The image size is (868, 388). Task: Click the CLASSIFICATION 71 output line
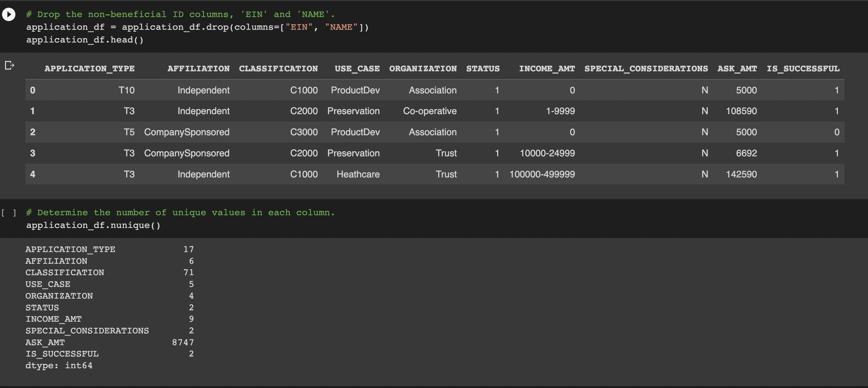tap(109, 273)
